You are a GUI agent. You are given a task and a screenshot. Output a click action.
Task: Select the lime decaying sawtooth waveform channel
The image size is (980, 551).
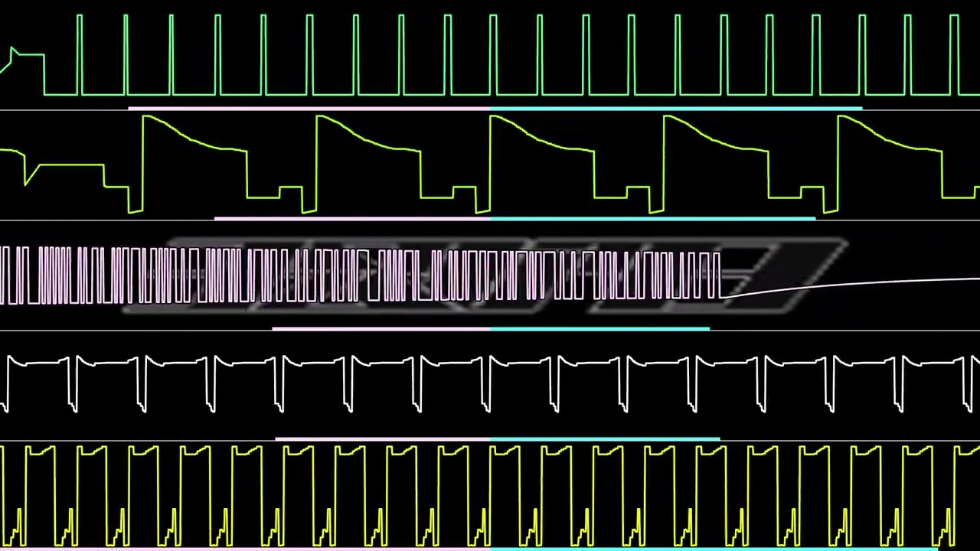click(x=490, y=164)
